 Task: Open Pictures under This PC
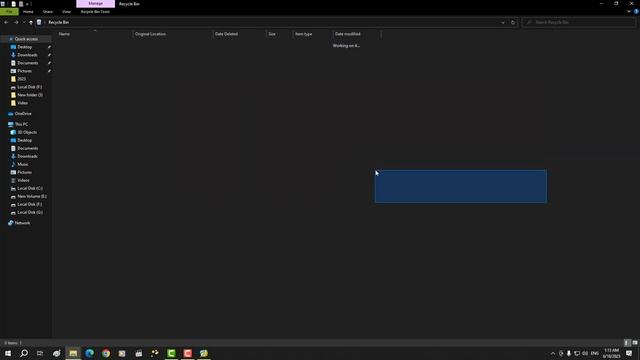[x=24, y=173]
